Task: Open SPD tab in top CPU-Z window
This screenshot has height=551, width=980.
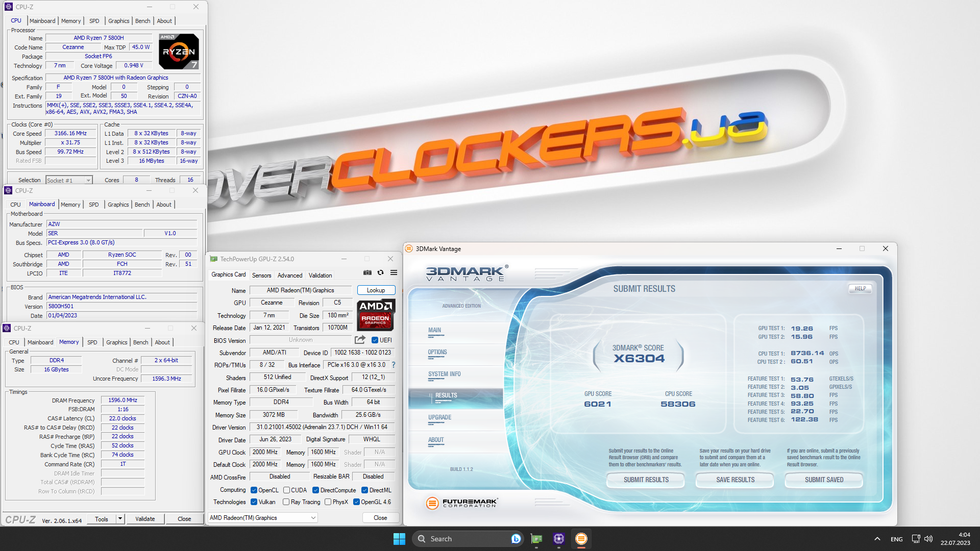Action: 94,21
